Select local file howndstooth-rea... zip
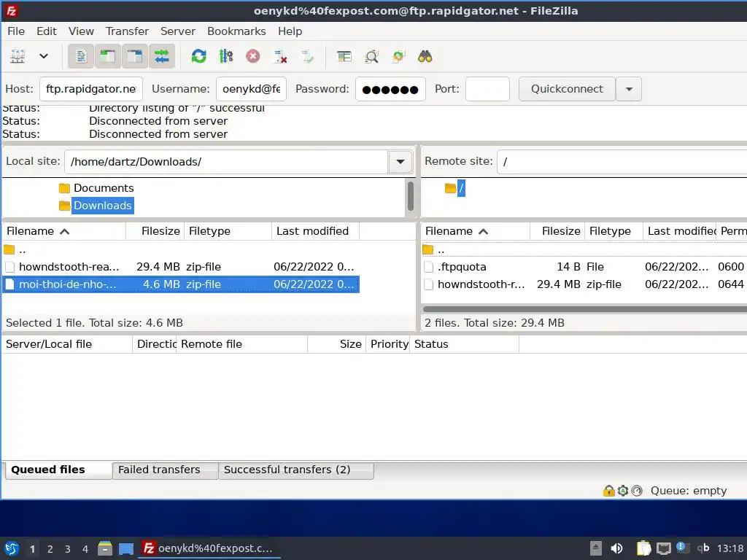 tap(181, 267)
